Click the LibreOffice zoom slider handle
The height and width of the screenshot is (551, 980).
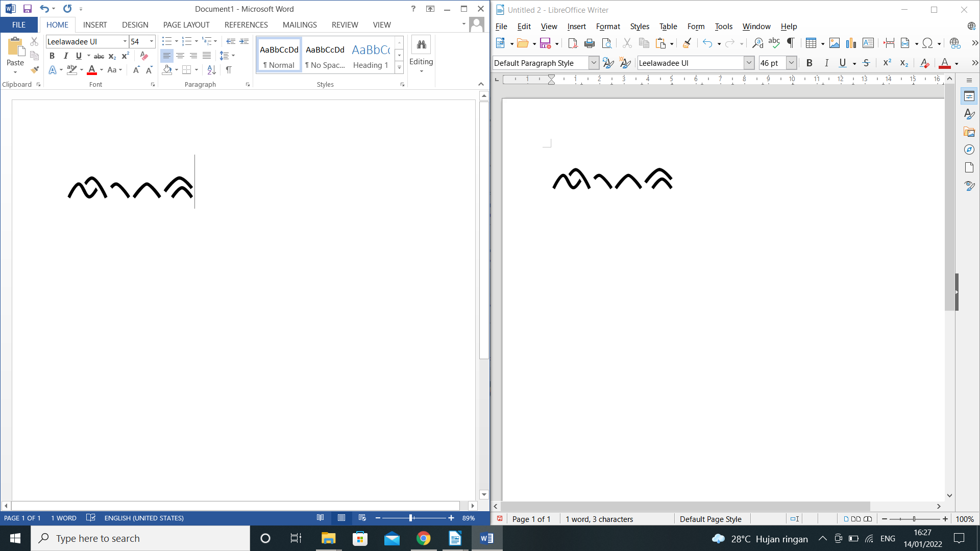click(x=914, y=519)
